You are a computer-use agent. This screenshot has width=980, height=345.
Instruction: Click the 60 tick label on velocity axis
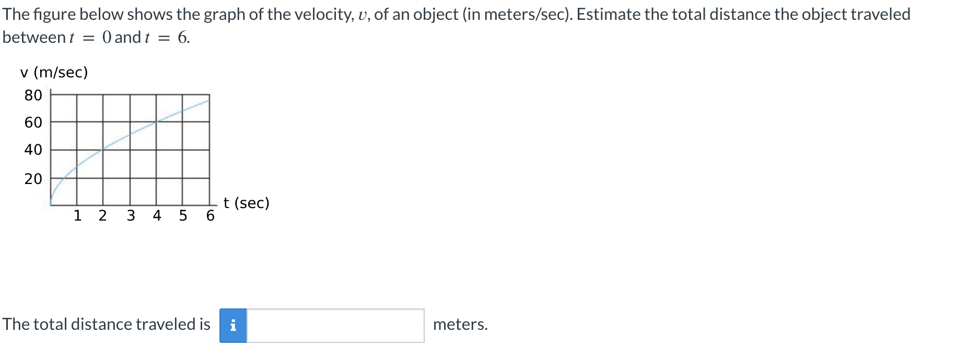click(33, 122)
